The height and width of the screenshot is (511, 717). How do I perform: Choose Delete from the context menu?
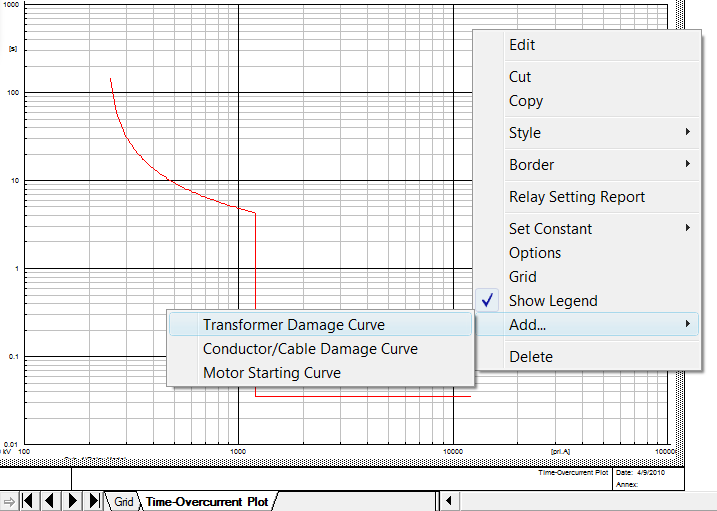[x=530, y=357]
